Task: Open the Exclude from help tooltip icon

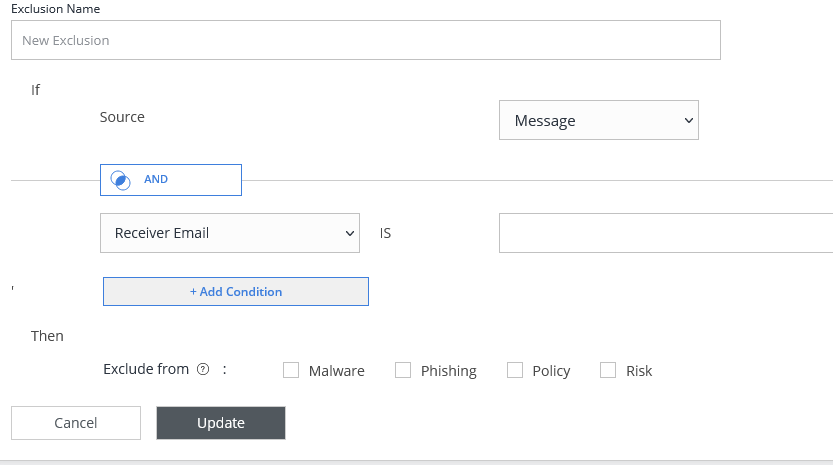Action: (x=203, y=370)
